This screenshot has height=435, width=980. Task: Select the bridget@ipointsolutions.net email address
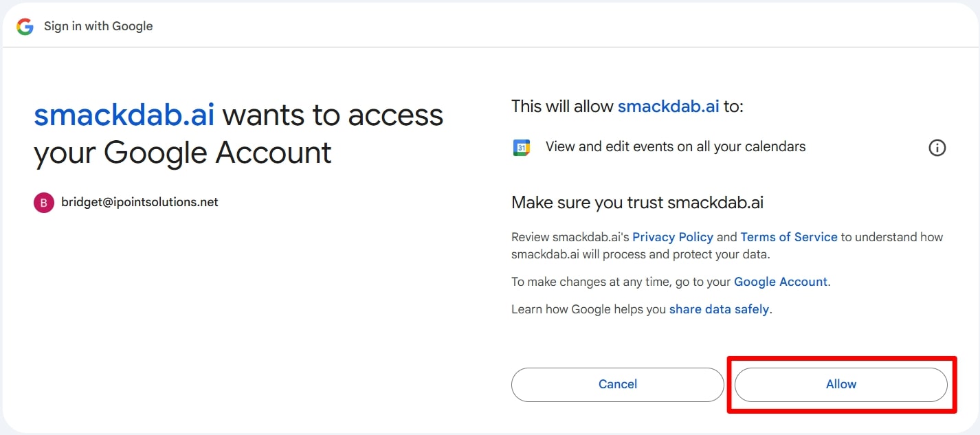pos(140,202)
